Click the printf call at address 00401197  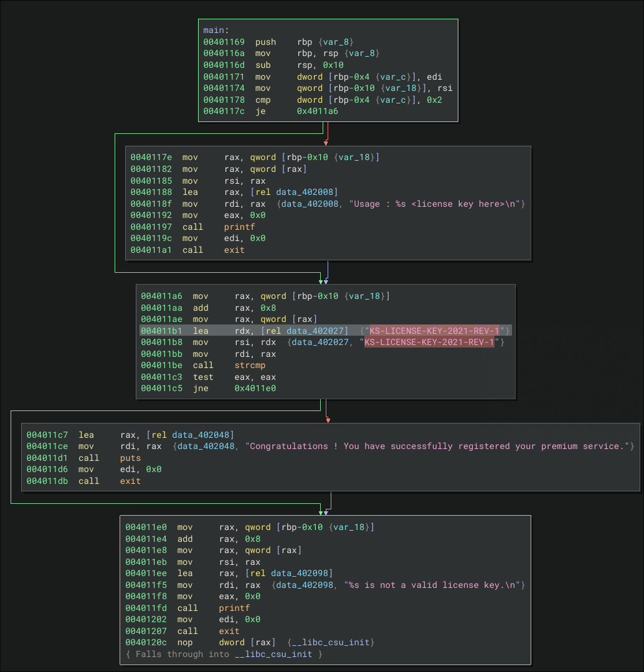point(239,227)
